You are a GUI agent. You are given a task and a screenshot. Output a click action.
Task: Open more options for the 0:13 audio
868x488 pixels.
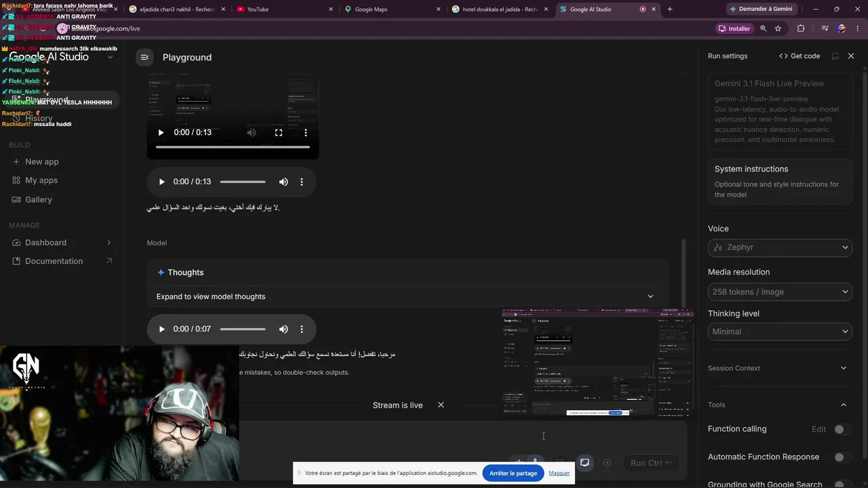coord(302,182)
